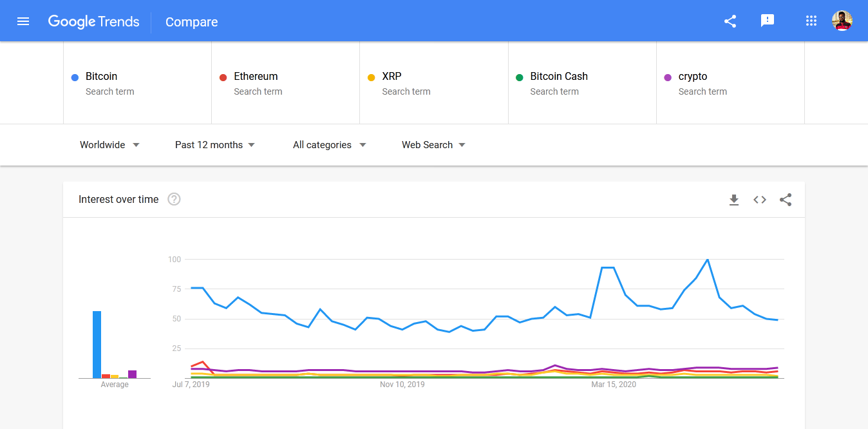Select the Bitcoin search term
The width and height of the screenshot is (868, 429).
point(102,77)
